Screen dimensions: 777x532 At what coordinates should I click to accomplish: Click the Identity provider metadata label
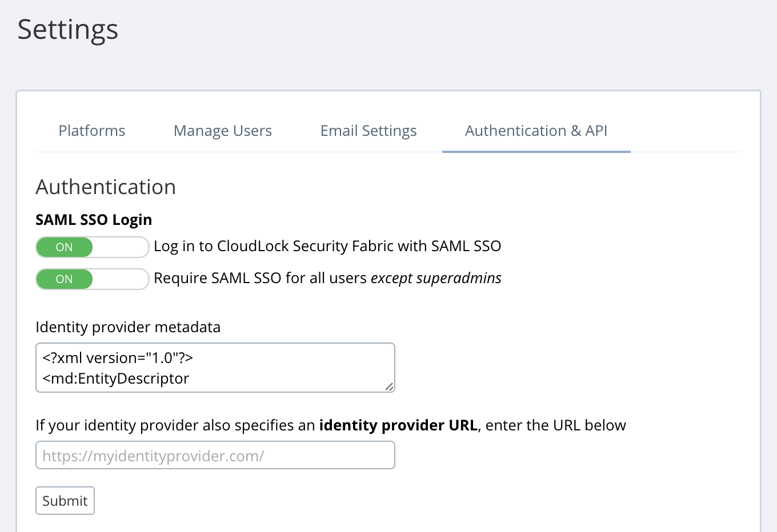point(128,327)
